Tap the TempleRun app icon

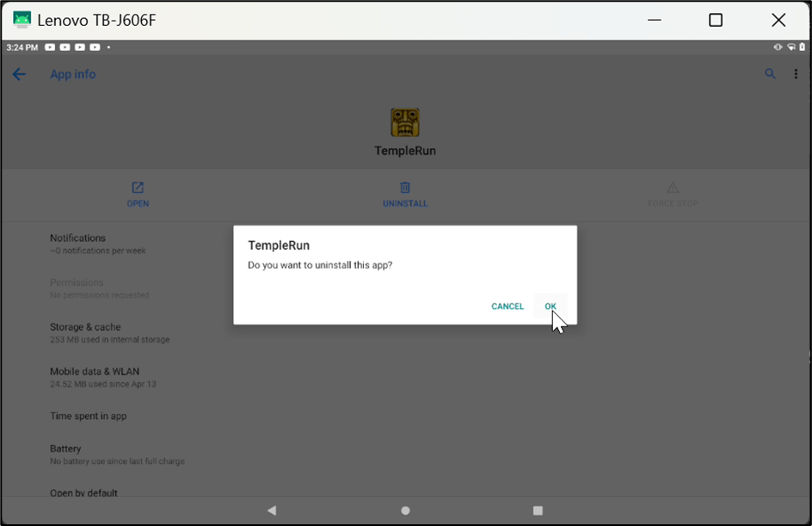point(405,123)
